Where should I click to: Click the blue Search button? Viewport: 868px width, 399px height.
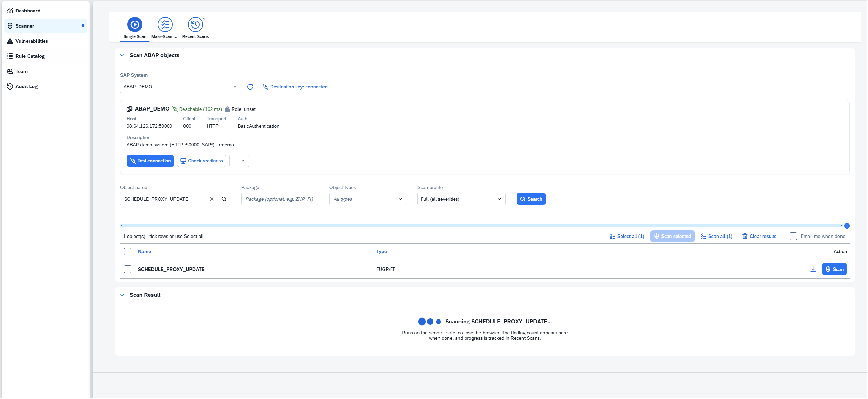click(531, 199)
